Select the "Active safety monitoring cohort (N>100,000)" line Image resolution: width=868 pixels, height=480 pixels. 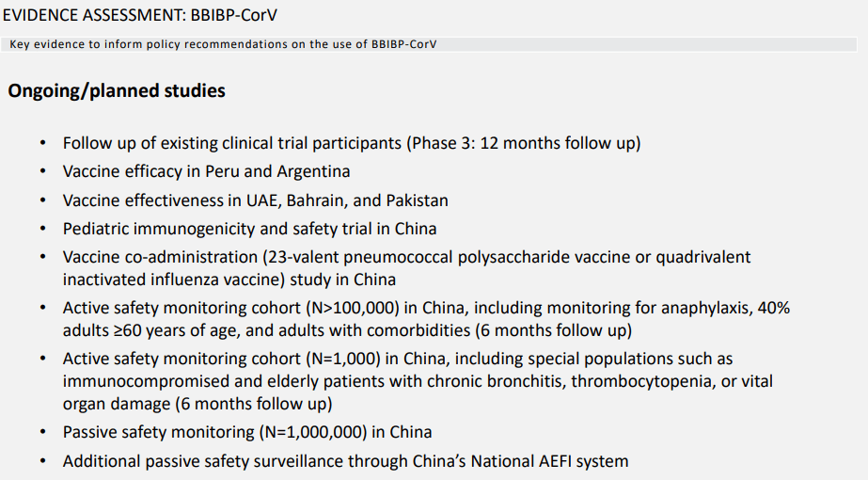coord(426,309)
